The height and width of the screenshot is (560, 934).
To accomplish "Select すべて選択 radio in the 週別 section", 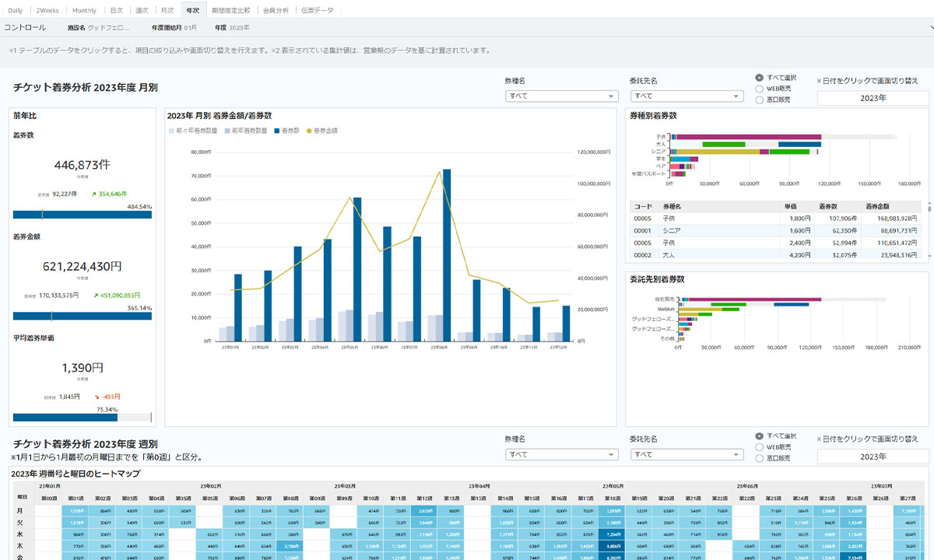I will tap(759, 436).
